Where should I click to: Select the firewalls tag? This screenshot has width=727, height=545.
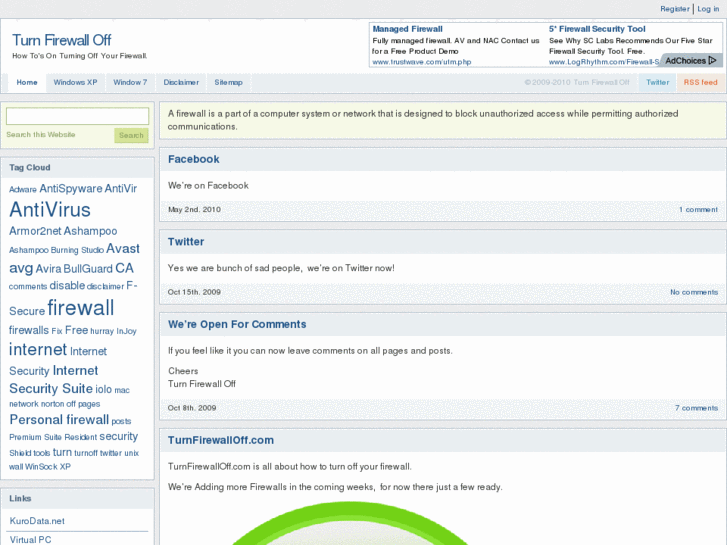point(29,330)
